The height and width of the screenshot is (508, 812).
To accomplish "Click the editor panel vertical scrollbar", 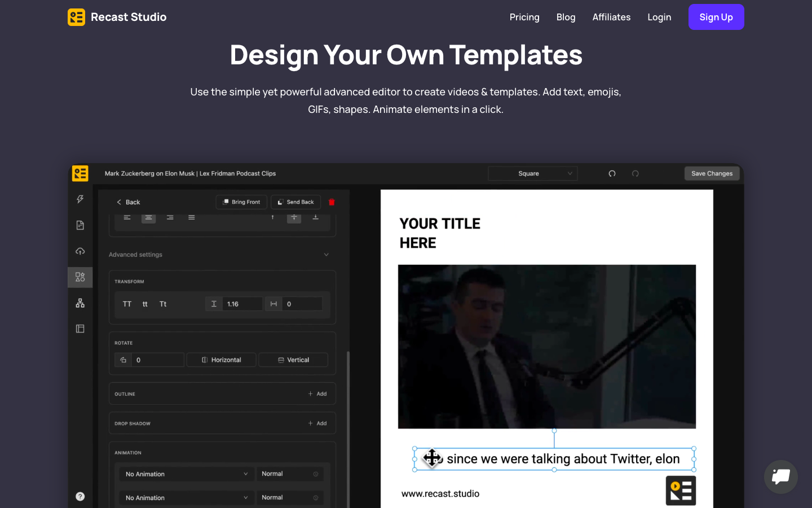I will [x=348, y=429].
